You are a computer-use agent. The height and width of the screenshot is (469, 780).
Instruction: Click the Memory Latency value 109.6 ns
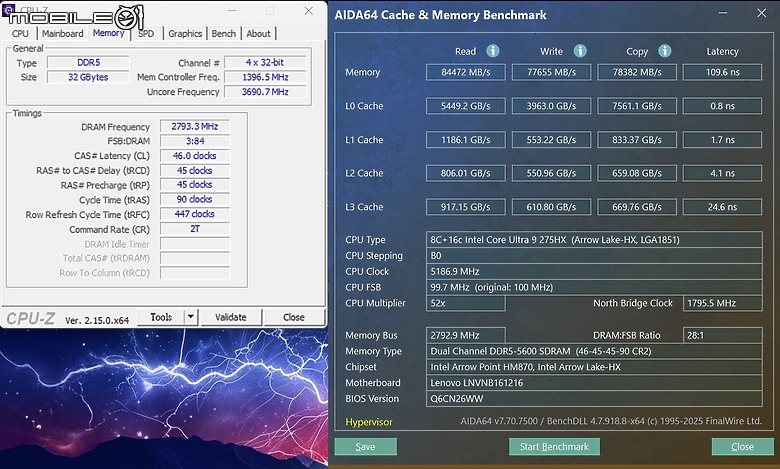pos(722,72)
